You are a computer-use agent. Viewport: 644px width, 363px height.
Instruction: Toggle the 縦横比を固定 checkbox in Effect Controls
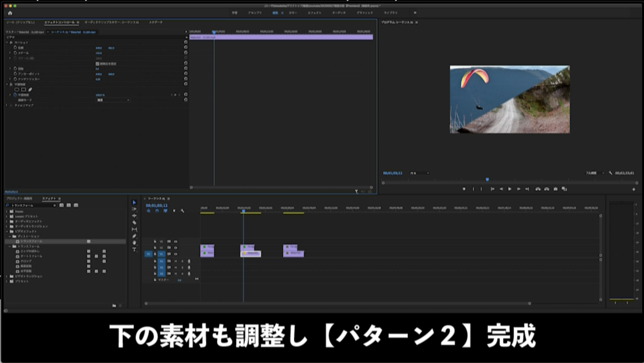coord(97,64)
